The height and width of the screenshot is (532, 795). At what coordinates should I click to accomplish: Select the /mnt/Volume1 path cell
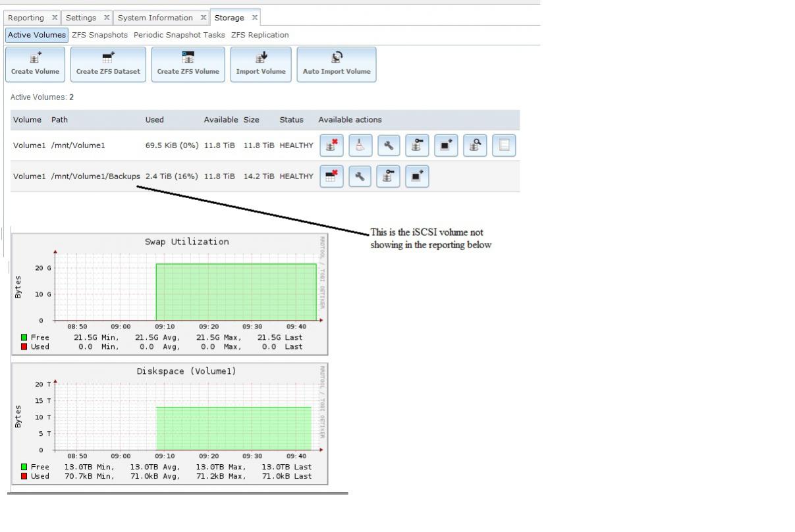click(78, 146)
